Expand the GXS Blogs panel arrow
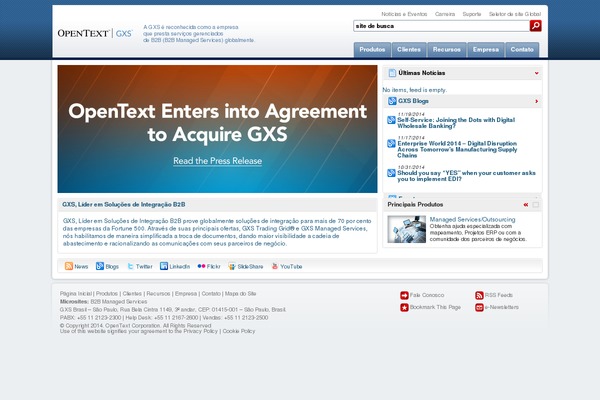 coord(536,101)
